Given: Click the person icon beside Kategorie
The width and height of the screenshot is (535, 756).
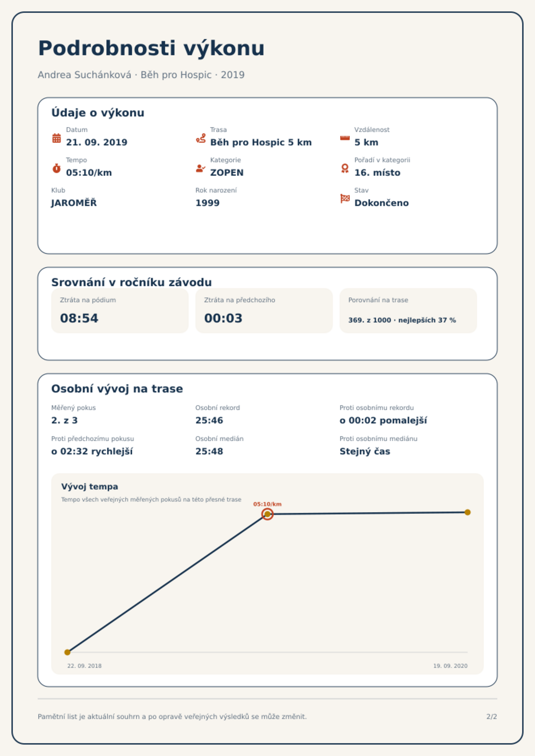Looking at the screenshot, I should click(200, 168).
